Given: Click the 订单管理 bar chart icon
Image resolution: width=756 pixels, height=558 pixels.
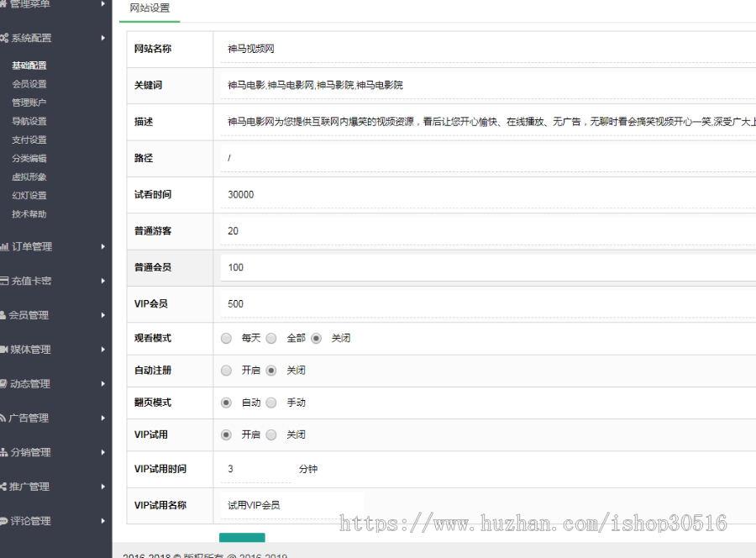Looking at the screenshot, I should [4, 247].
